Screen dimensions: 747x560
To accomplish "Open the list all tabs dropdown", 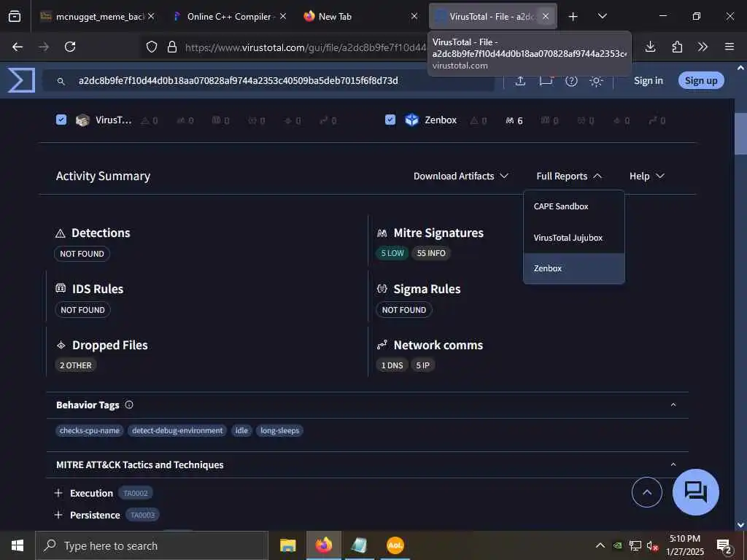I will [x=602, y=17].
